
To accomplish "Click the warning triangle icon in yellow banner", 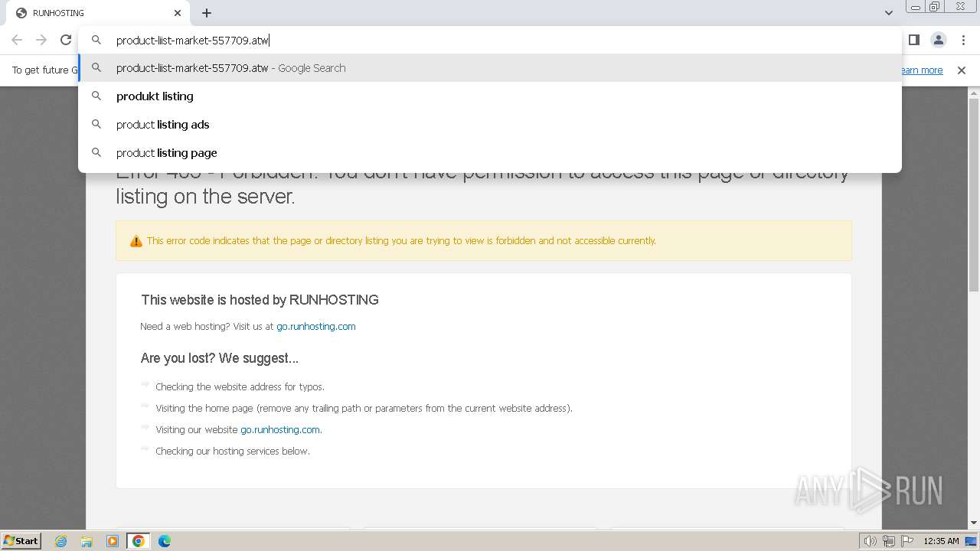I will [136, 241].
